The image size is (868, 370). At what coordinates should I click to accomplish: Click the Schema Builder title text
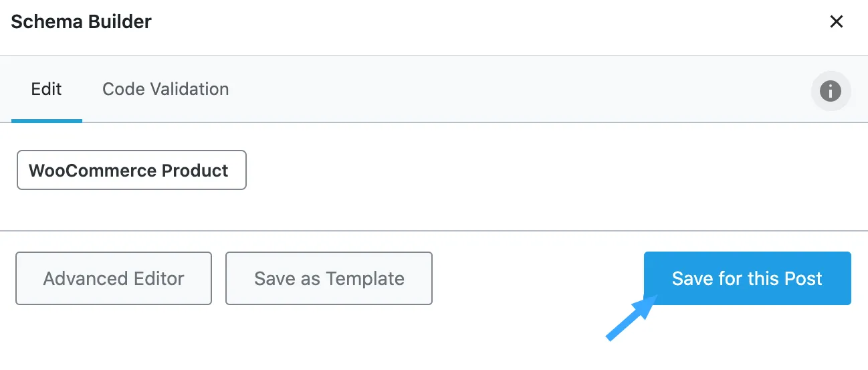click(x=82, y=22)
